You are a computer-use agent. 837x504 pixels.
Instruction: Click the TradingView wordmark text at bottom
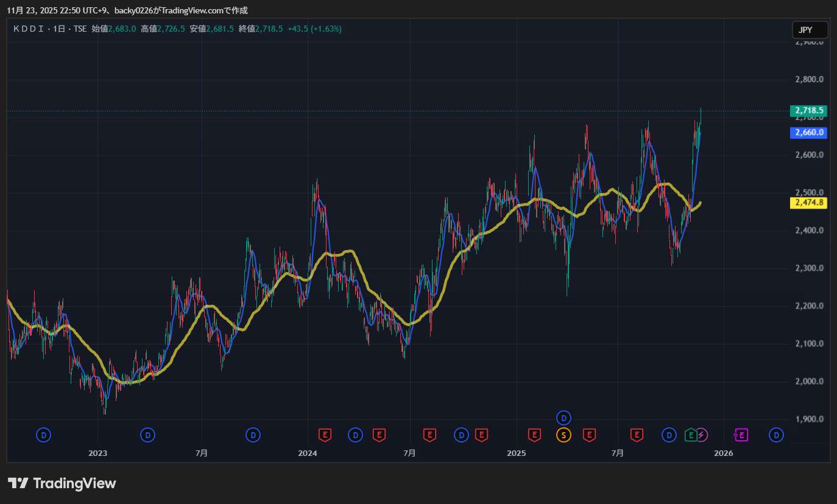tap(74, 483)
